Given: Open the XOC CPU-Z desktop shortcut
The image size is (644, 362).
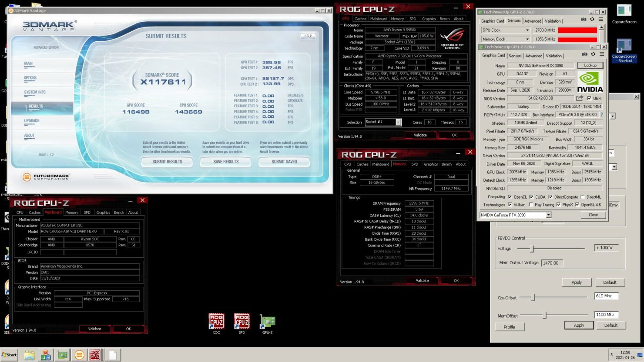Looking at the screenshot, I should [x=216, y=323].
